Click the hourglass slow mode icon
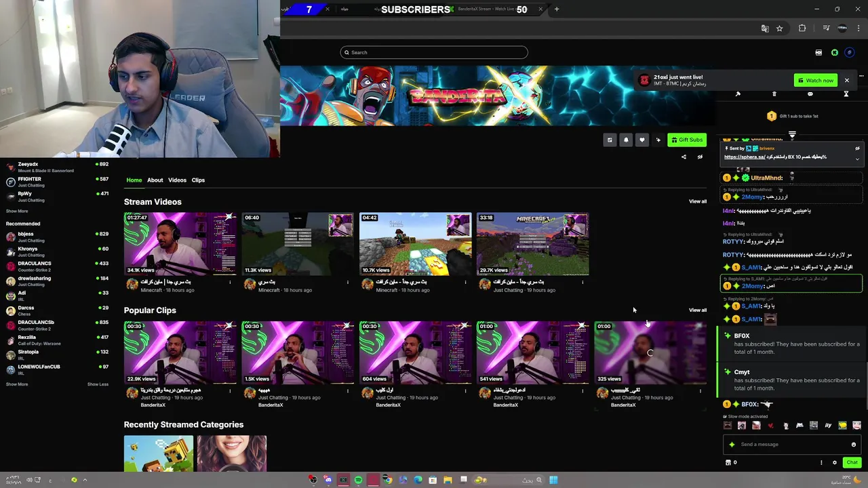This screenshot has height=488, width=868. (846, 94)
